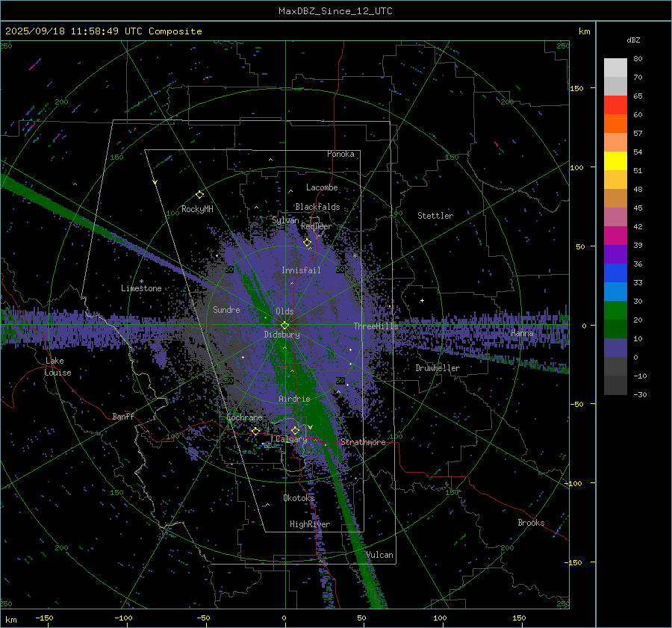672x628 pixels.
Task: Click the yellow diamond marker above Calgary
Action: click(295, 431)
